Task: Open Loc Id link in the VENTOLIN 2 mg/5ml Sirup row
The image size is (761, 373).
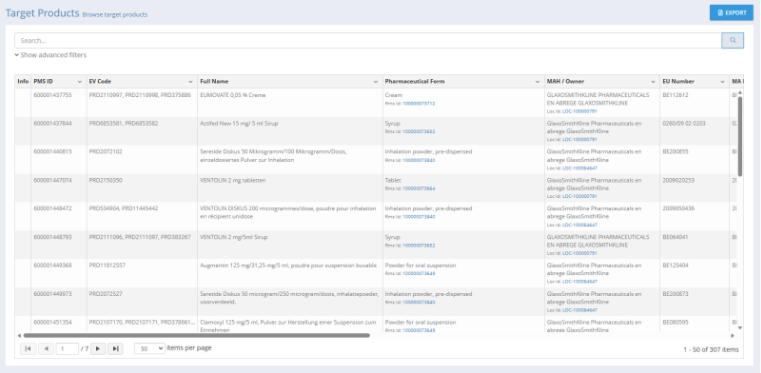Action: tap(579, 253)
